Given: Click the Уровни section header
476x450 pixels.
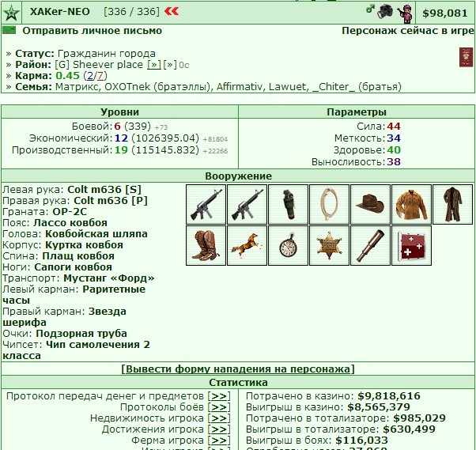Looking at the screenshot, I should pyautogui.click(x=120, y=112).
